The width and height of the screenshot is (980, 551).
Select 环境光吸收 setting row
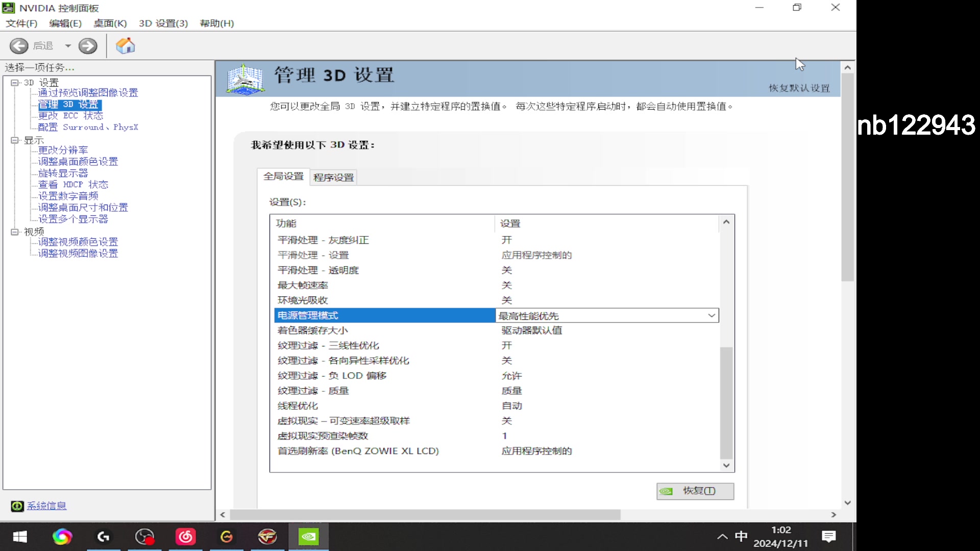pyautogui.click(x=496, y=300)
